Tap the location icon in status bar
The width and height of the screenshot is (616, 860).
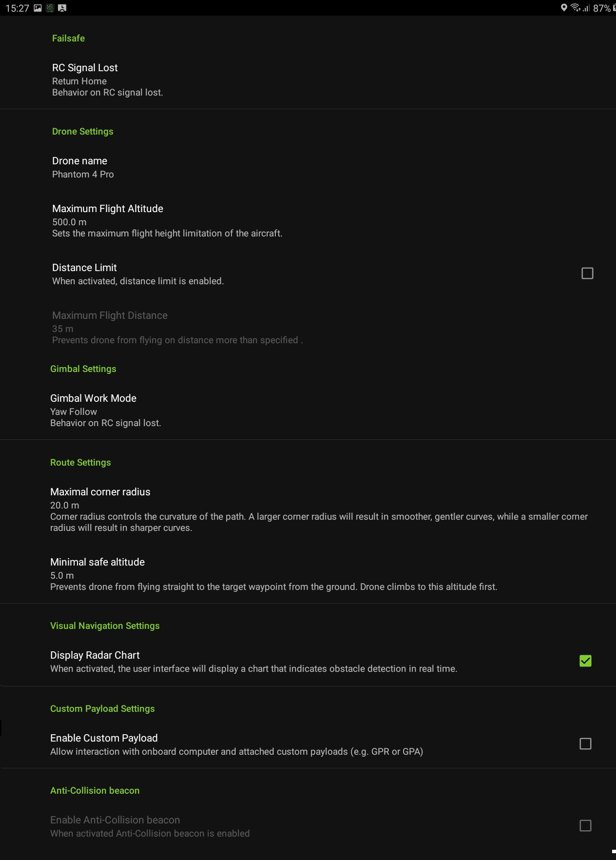(564, 8)
